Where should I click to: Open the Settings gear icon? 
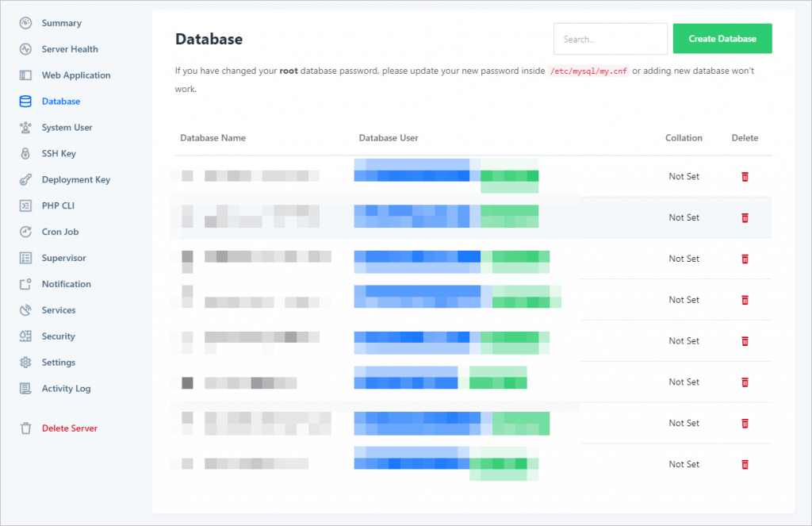25,362
